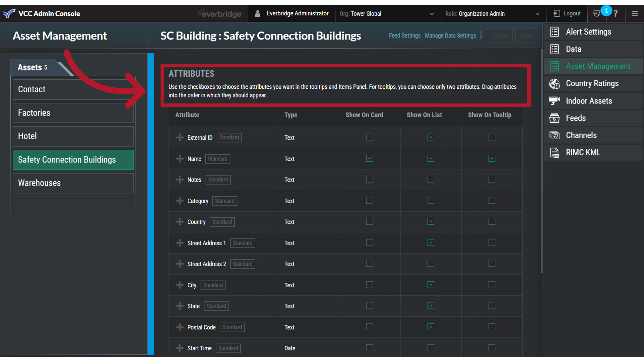Select the Data sidebar icon

pos(554,49)
